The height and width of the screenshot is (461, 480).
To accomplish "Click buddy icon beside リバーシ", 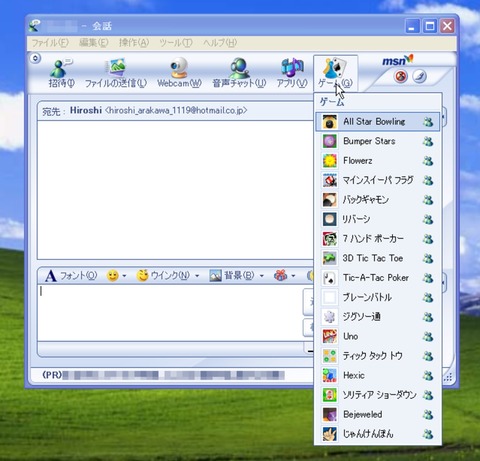I will [x=428, y=219].
